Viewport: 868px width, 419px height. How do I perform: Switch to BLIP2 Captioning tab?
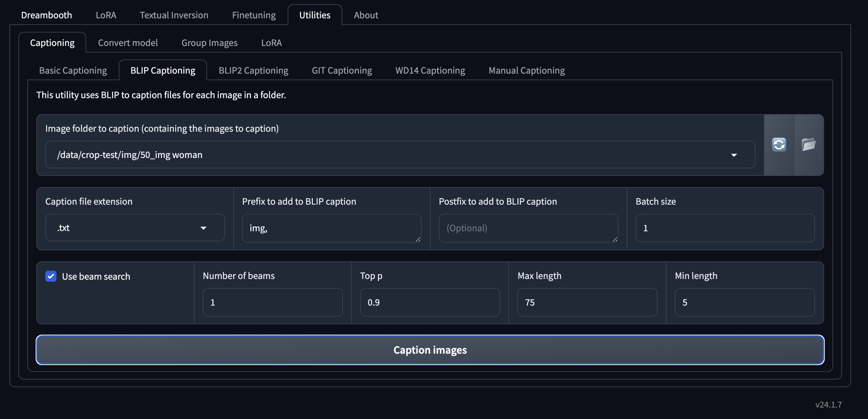(253, 69)
